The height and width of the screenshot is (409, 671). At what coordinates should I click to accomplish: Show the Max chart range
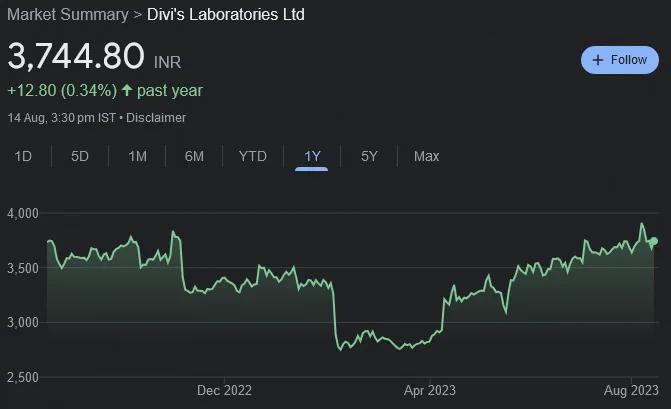[426, 156]
